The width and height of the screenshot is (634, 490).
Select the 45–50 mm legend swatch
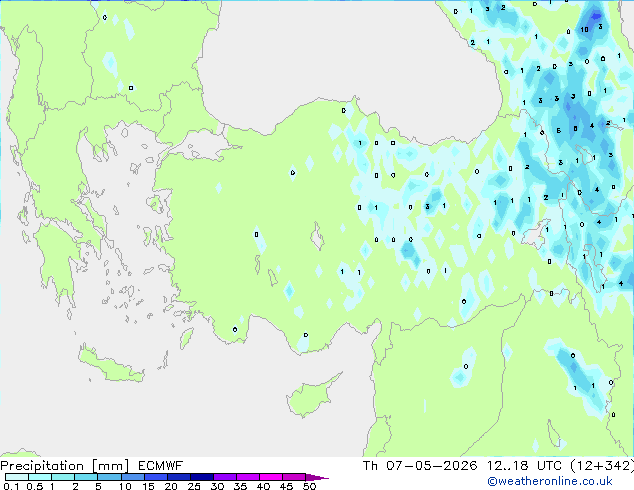294,477
